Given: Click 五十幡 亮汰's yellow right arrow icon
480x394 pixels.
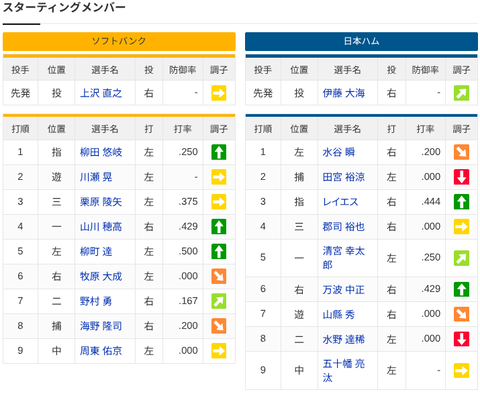Looking at the screenshot, I should [461, 370].
